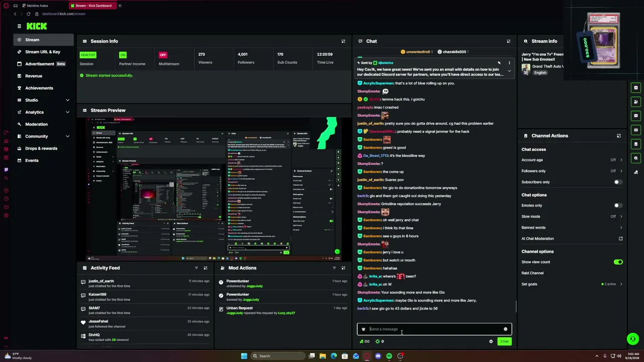The width and height of the screenshot is (644, 362).
Task: Select Raid Channel option
Action: point(532,273)
